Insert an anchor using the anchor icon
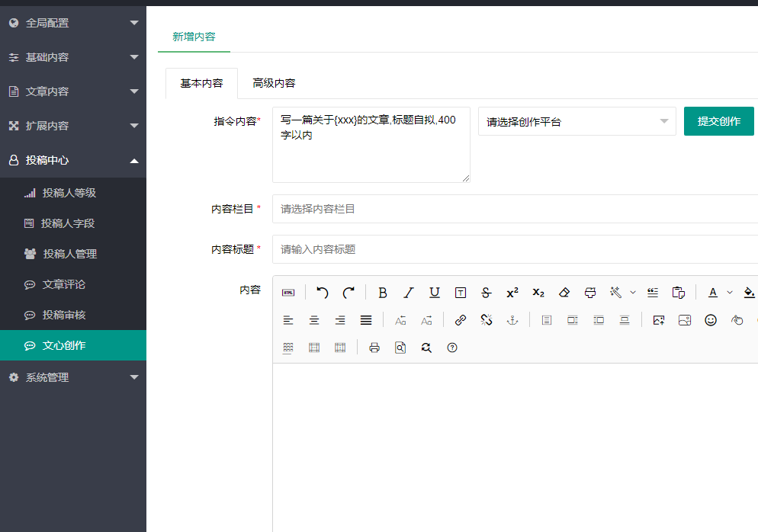This screenshot has width=758, height=532. (512, 320)
